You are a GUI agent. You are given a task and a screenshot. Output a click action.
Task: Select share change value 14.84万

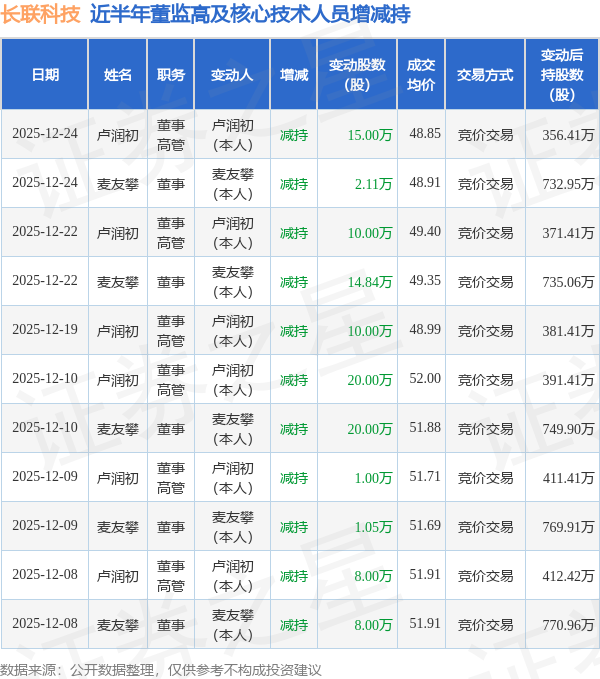pos(370,282)
